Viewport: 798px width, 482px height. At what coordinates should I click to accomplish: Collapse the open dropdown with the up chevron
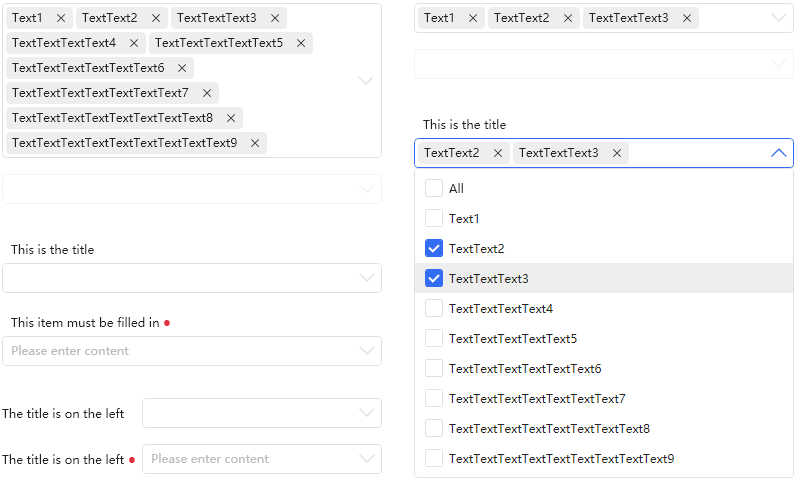pyautogui.click(x=779, y=153)
